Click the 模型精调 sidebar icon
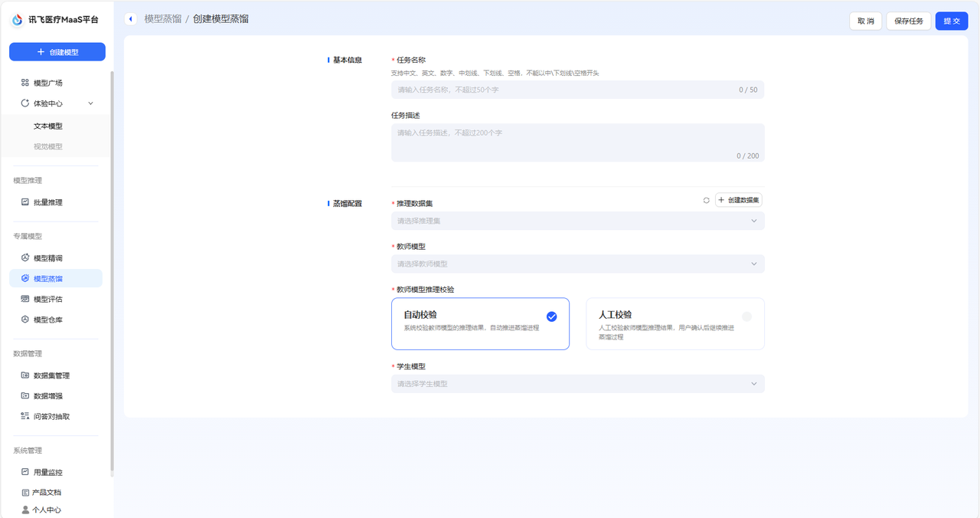This screenshot has width=980, height=518. (x=25, y=258)
